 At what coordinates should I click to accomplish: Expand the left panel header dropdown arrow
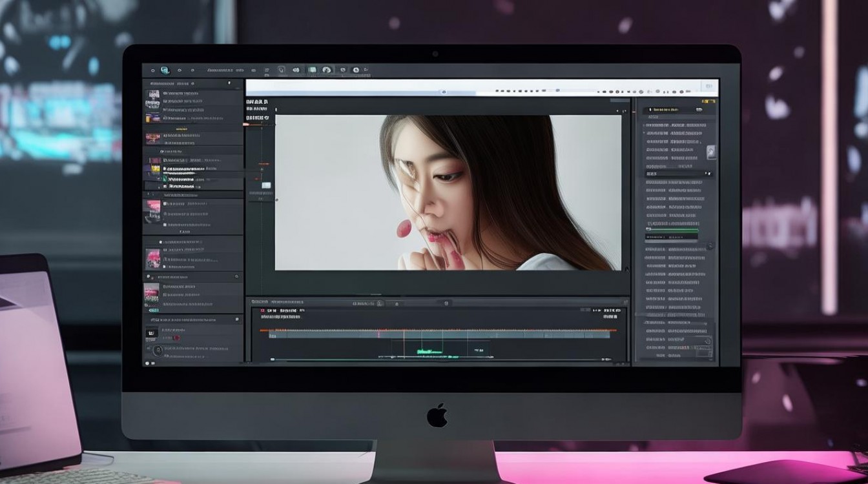coord(229,83)
